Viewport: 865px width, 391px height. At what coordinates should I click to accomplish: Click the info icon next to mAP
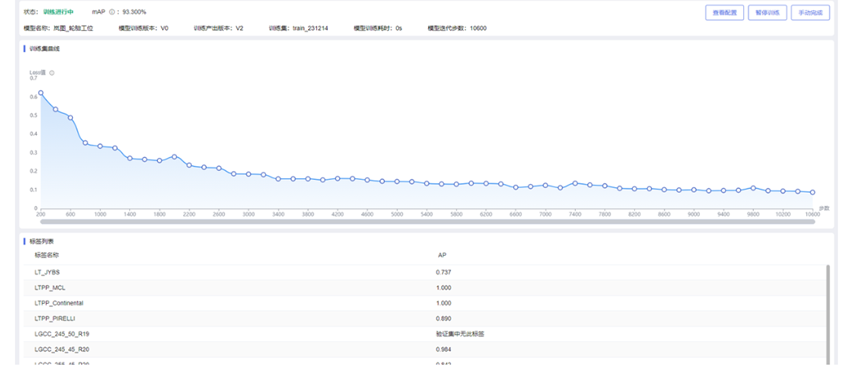pyautogui.click(x=112, y=12)
